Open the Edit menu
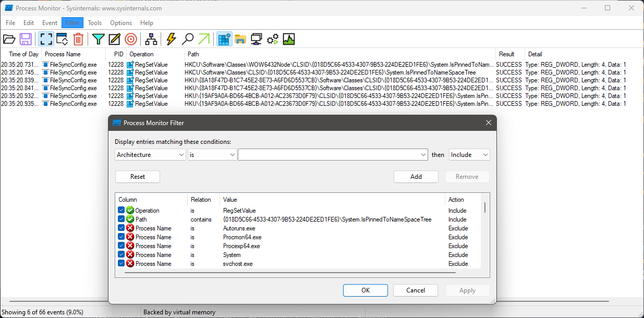 (x=29, y=23)
